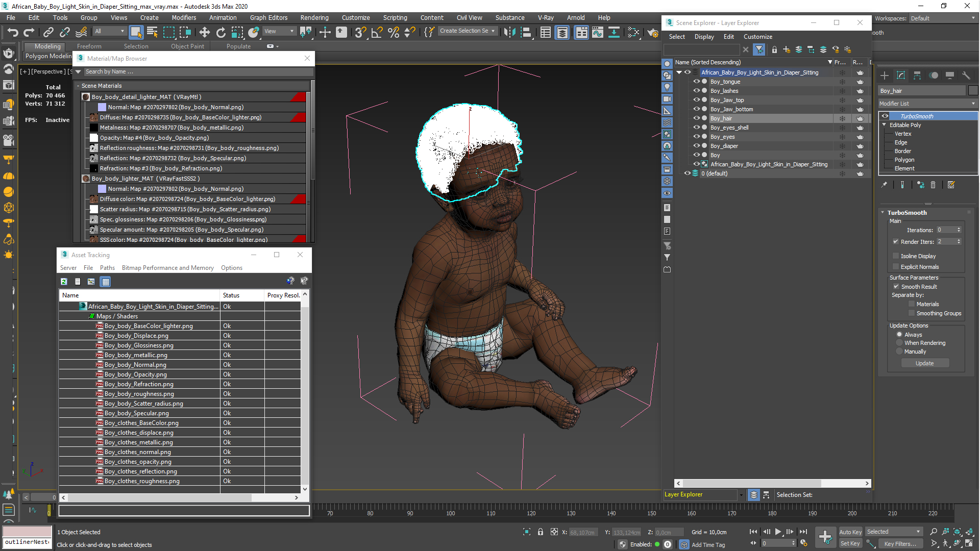Screen dimensions: 980x551
Task: Click Create New Layer icon in Scene Explorer
Action: click(787, 49)
